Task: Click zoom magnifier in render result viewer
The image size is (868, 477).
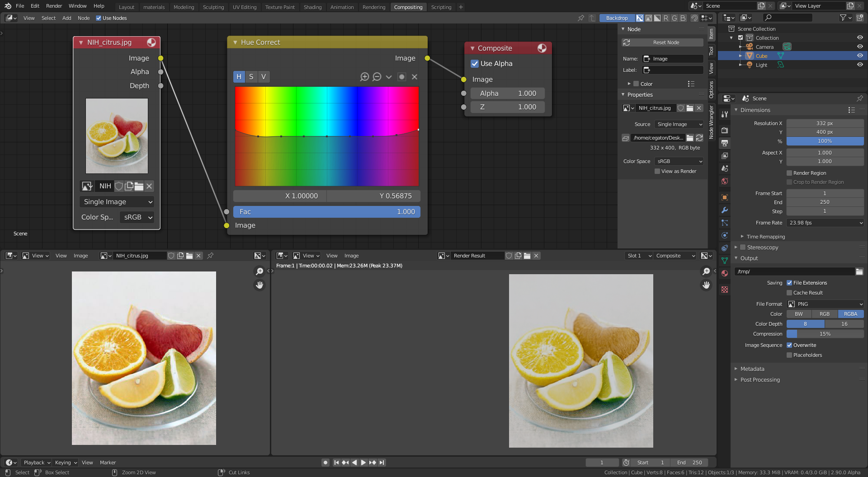Action: [x=706, y=271]
